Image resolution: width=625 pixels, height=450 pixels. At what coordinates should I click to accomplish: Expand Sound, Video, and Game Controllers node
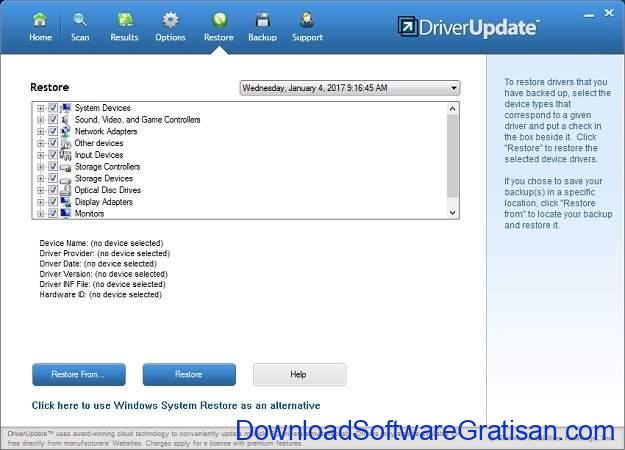click(x=40, y=120)
